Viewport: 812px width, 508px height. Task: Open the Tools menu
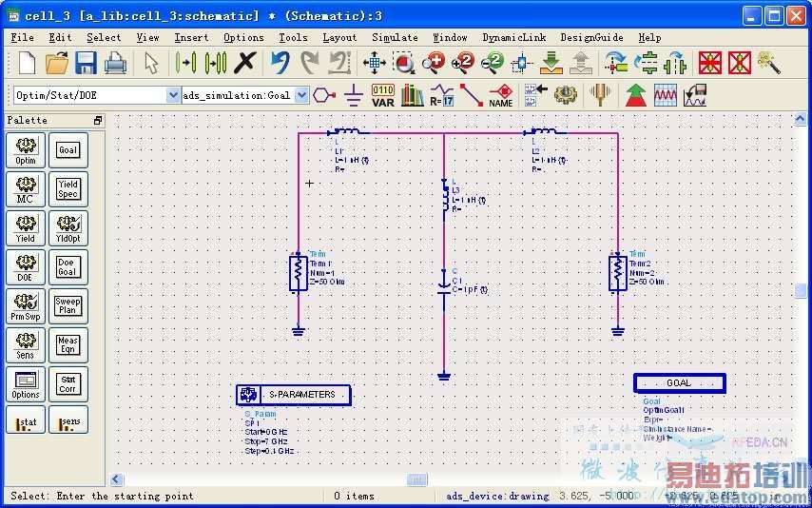point(293,37)
